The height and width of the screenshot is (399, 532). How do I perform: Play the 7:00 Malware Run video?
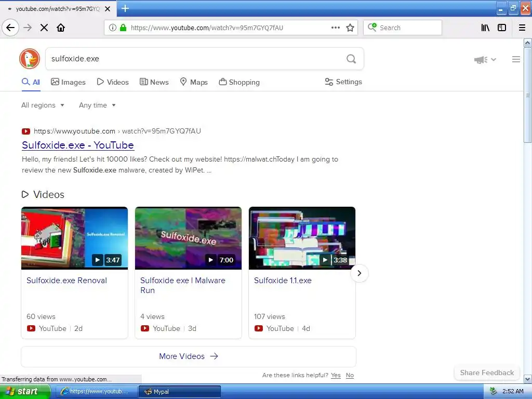[x=211, y=260]
